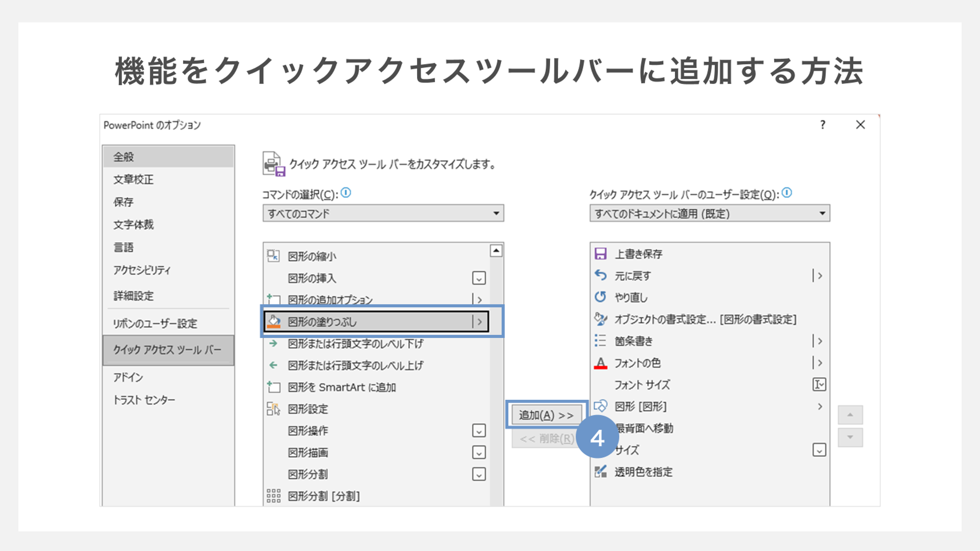The image size is (980, 551).
Task: Click the 図形の縮小 command icon
Action: click(x=273, y=255)
